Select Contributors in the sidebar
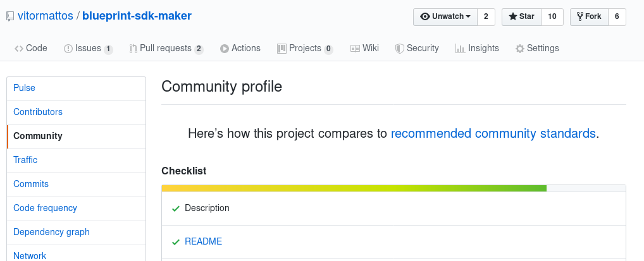The width and height of the screenshot is (644, 261). [x=77, y=112]
